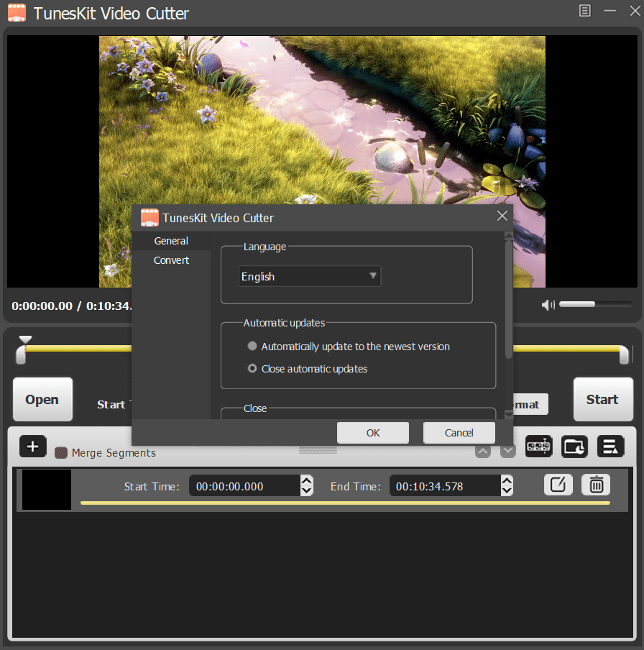
Task: Open the output folder icon
Action: pyautogui.click(x=574, y=447)
